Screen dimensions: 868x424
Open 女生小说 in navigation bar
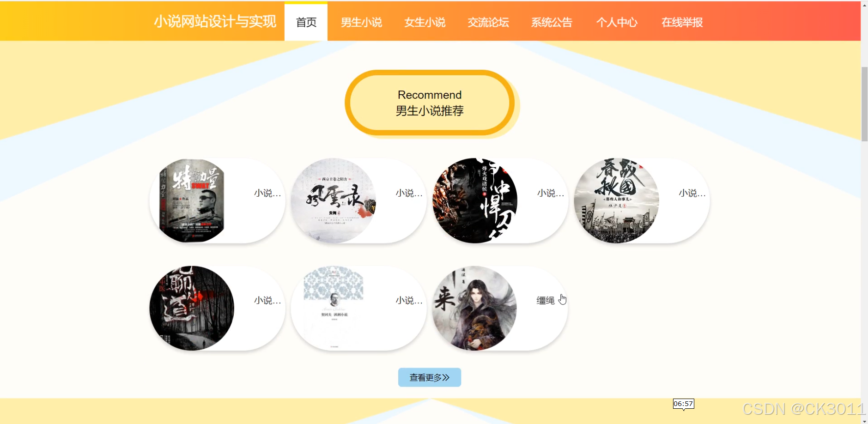425,22
